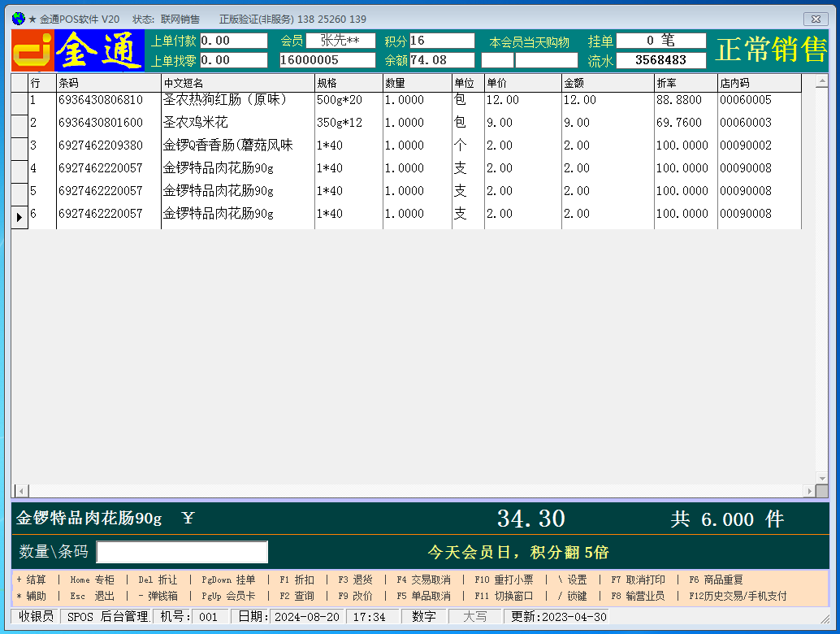Viewport: 840px width, 634px height.
Task: Click member number field 16000005
Action: (x=327, y=60)
